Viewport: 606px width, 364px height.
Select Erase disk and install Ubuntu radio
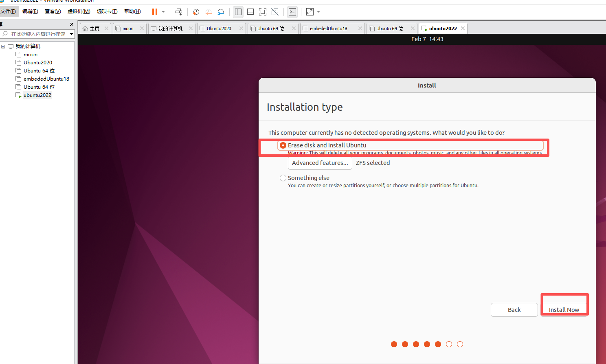[x=283, y=145]
